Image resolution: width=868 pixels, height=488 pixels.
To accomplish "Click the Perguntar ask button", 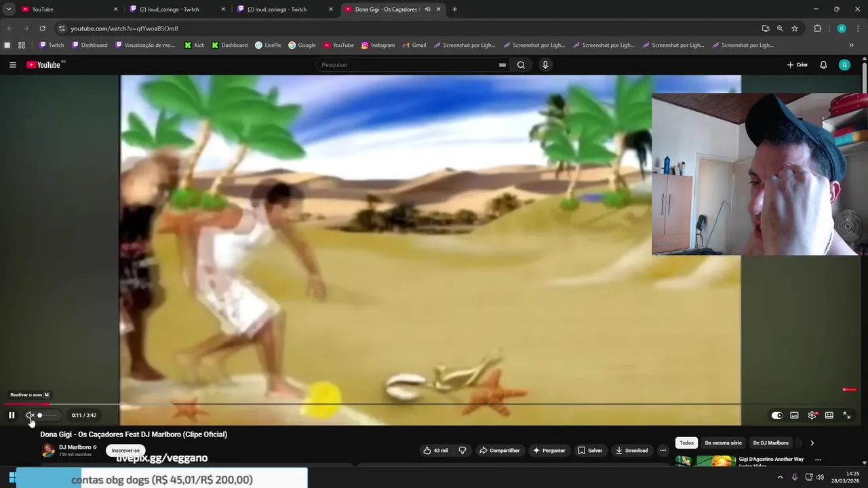I will [x=549, y=451].
